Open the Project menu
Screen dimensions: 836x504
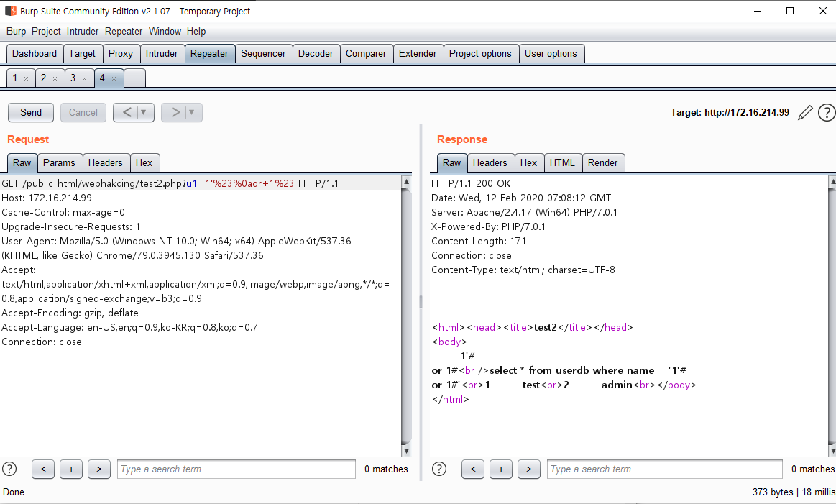click(x=46, y=32)
